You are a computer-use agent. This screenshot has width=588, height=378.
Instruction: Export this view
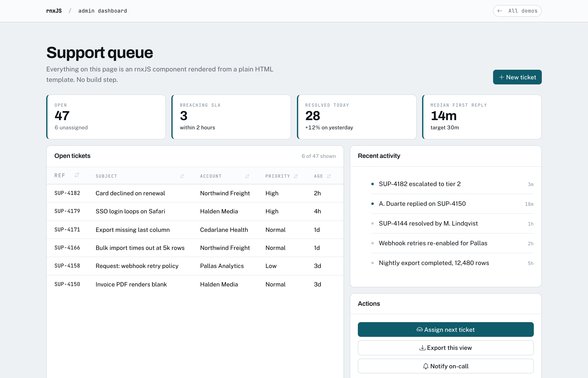pyautogui.click(x=445, y=348)
